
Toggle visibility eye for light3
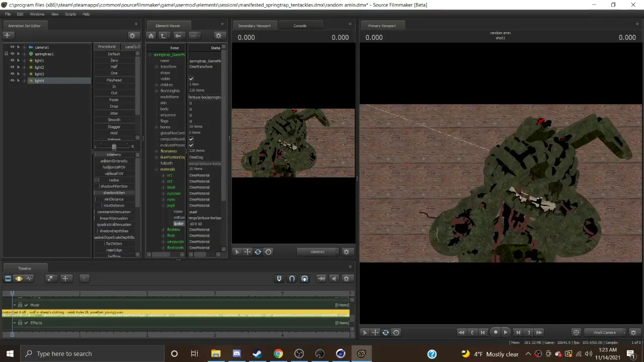pos(13,74)
